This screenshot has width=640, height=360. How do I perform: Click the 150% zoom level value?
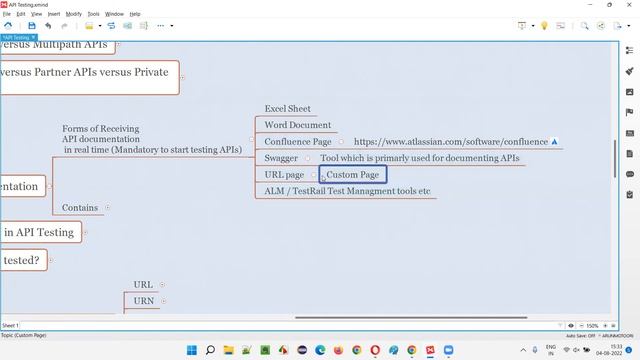(x=592, y=326)
